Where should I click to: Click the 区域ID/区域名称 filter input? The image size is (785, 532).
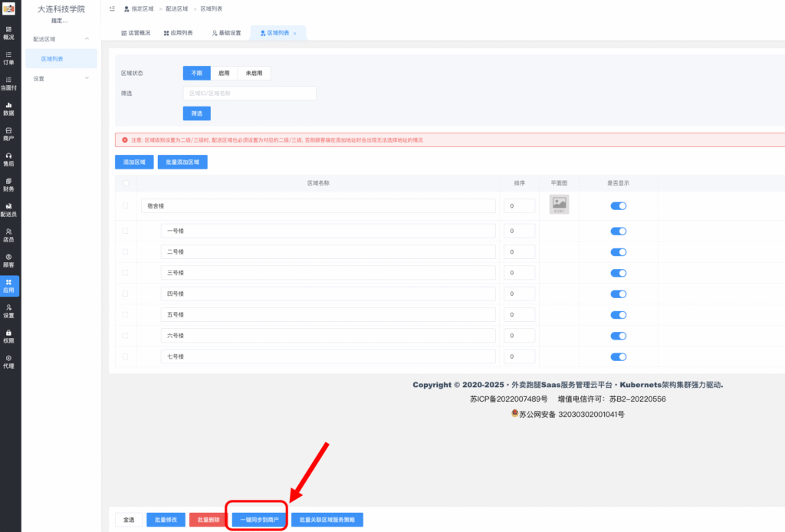(249, 93)
